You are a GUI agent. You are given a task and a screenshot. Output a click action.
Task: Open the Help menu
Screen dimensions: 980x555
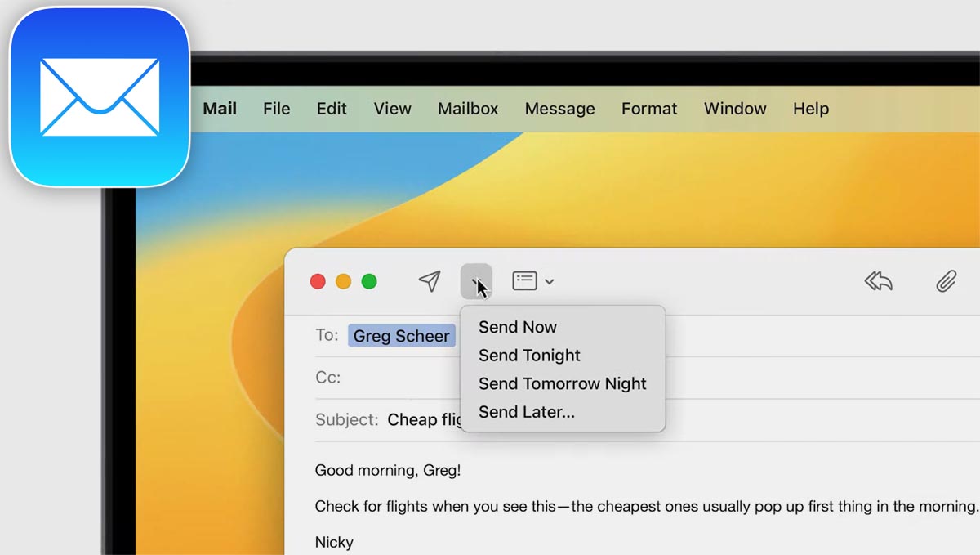point(811,109)
